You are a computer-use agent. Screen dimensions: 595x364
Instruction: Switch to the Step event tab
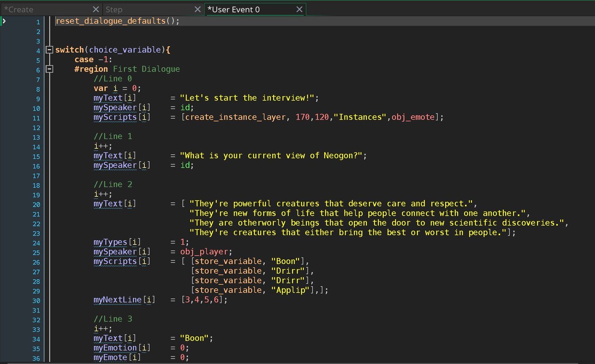153,9
